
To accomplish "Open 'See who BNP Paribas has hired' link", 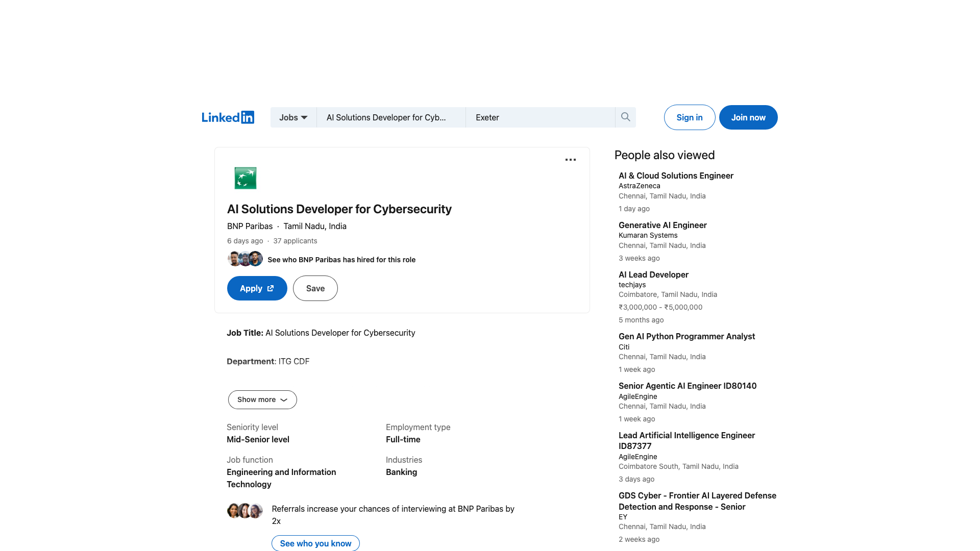I will click(341, 260).
